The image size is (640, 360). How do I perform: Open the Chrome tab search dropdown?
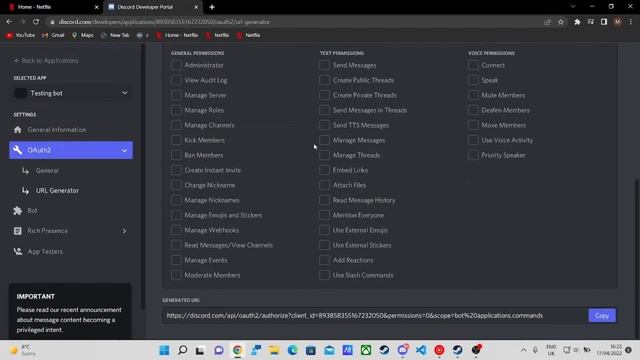(x=573, y=7)
